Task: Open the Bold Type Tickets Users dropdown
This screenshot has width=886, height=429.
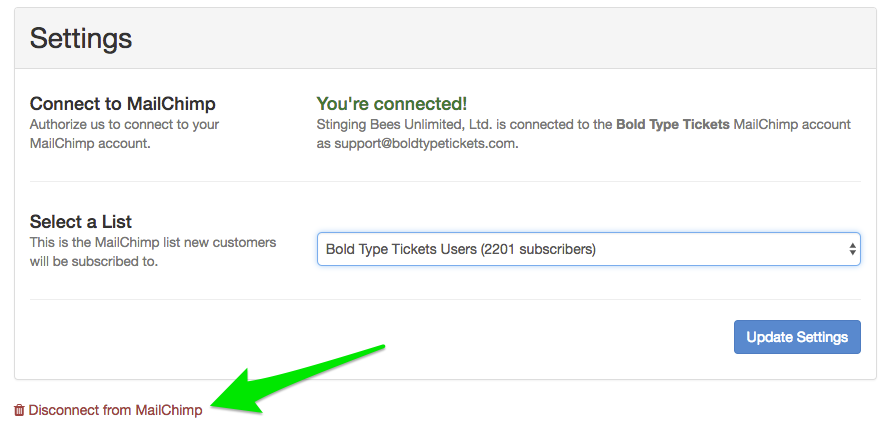Action: click(x=588, y=249)
